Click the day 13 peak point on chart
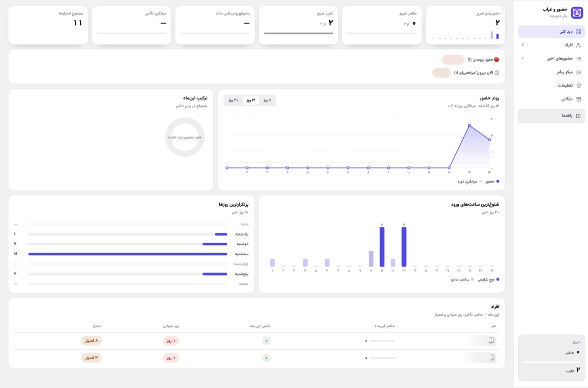The image size is (588, 388). tap(469, 126)
